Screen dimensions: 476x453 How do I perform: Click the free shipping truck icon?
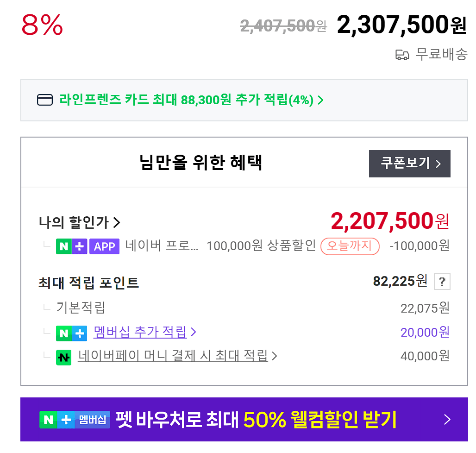tap(402, 55)
